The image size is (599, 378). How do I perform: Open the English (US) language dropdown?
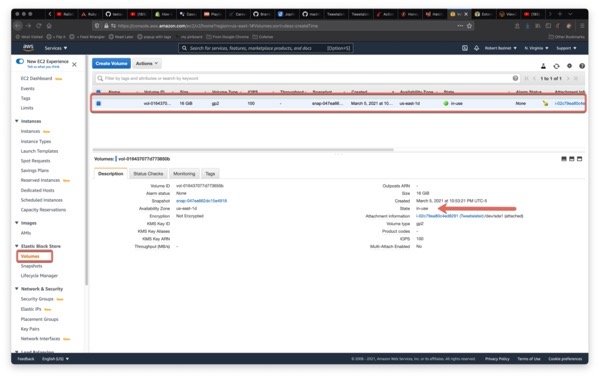point(55,359)
